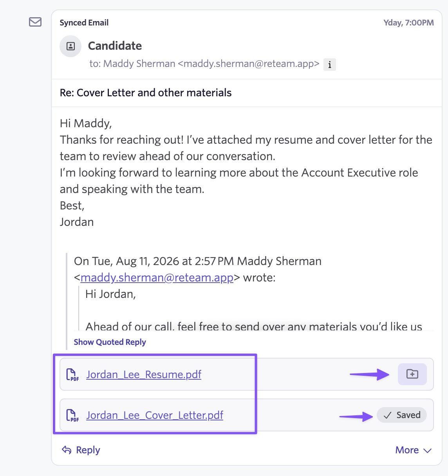Expand the More options chevron

pyautogui.click(x=428, y=451)
